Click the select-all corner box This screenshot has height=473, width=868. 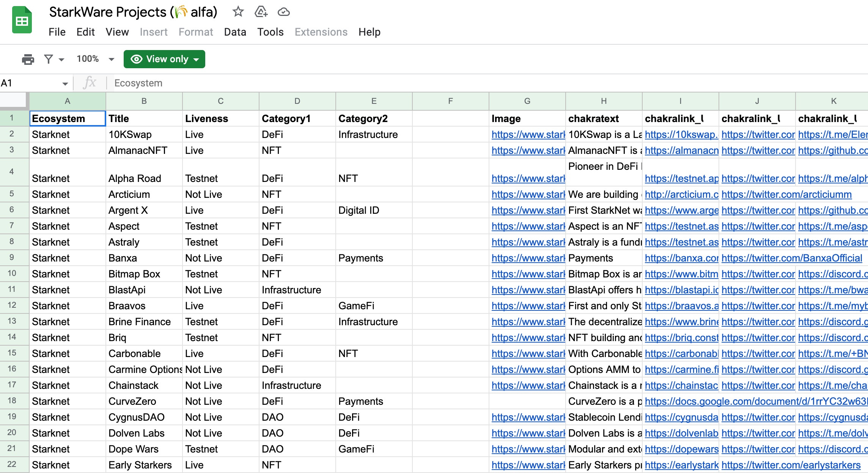14,101
